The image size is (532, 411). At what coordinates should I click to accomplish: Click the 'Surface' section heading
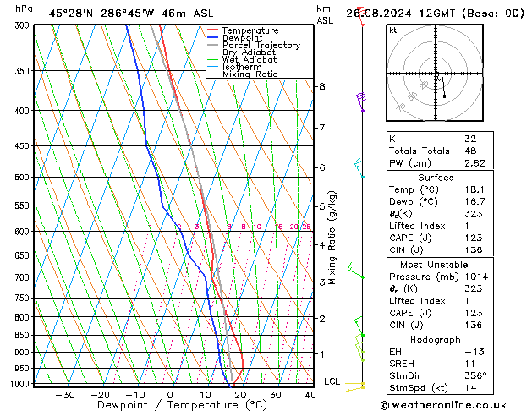436,178
